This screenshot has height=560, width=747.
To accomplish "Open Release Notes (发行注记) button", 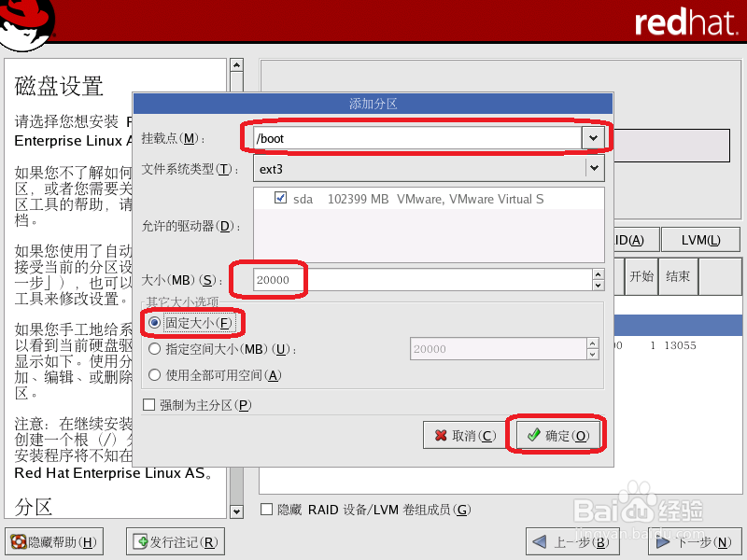I will point(176,541).
